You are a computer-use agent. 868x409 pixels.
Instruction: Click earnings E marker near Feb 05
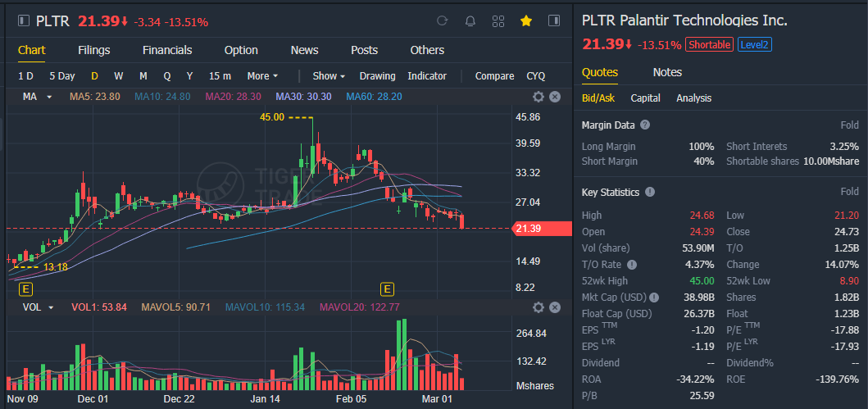click(387, 289)
